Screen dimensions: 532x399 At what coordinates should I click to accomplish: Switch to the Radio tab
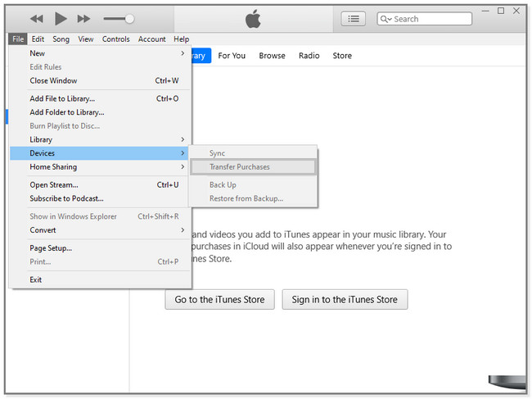(x=309, y=56)
